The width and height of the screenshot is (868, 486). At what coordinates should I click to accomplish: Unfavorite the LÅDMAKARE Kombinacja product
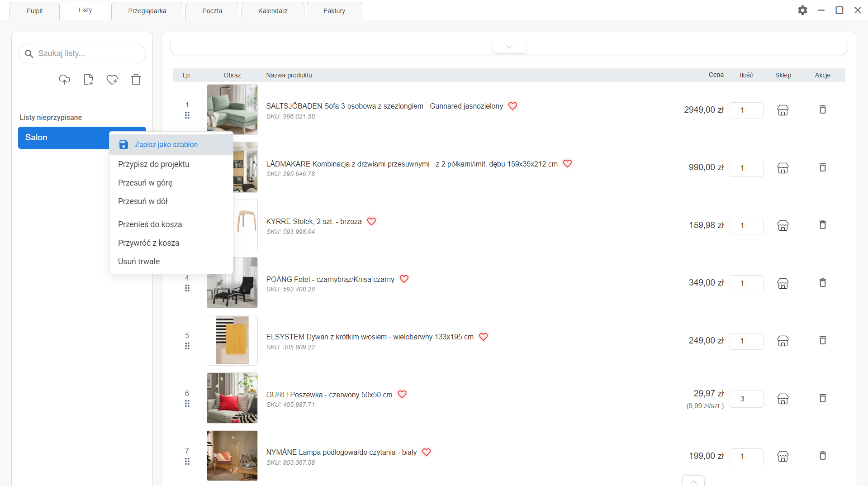(567, 164)
